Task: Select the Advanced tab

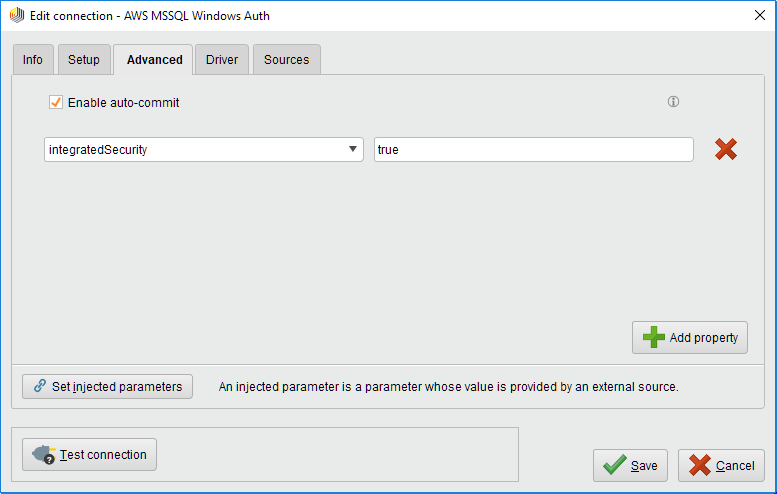Action: (x=154, y=60)
